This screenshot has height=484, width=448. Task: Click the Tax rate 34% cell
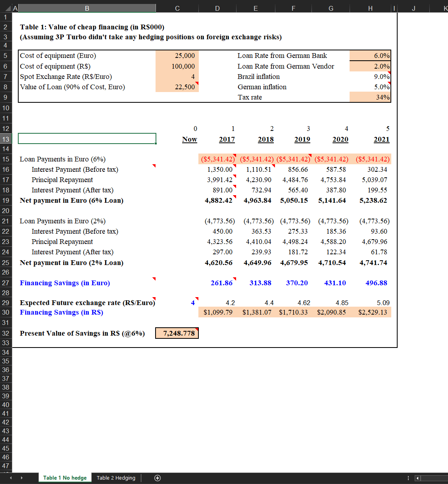370,97
